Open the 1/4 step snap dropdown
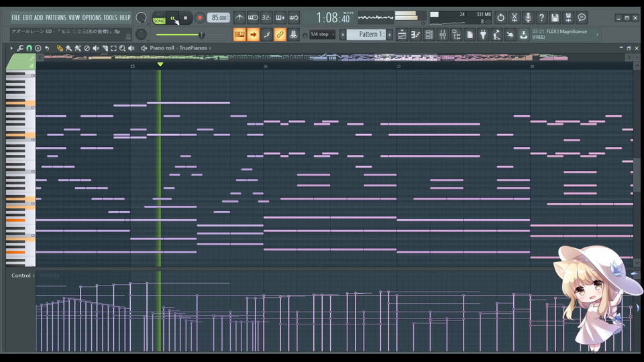Screen dimensions: 644x362 [x=322, y=34]
